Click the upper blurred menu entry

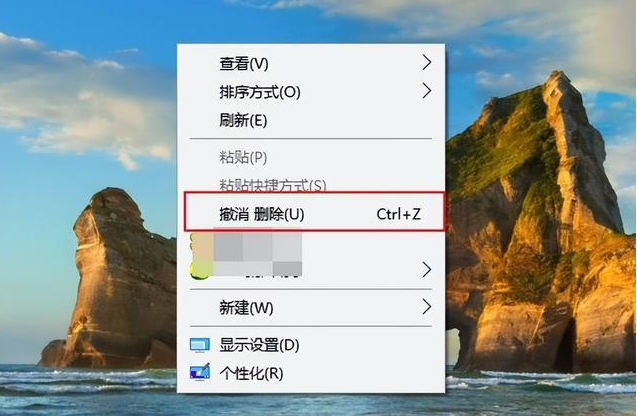pos(257,247)
